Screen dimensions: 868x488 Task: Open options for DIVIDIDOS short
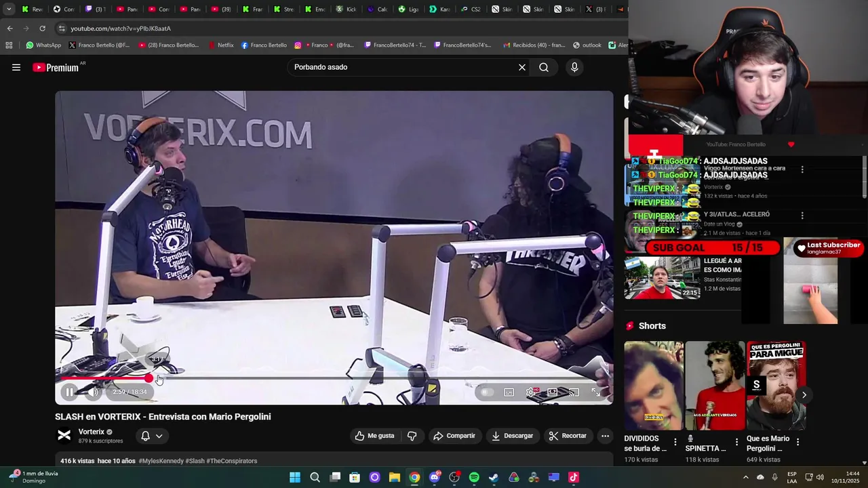pos(675,443)
